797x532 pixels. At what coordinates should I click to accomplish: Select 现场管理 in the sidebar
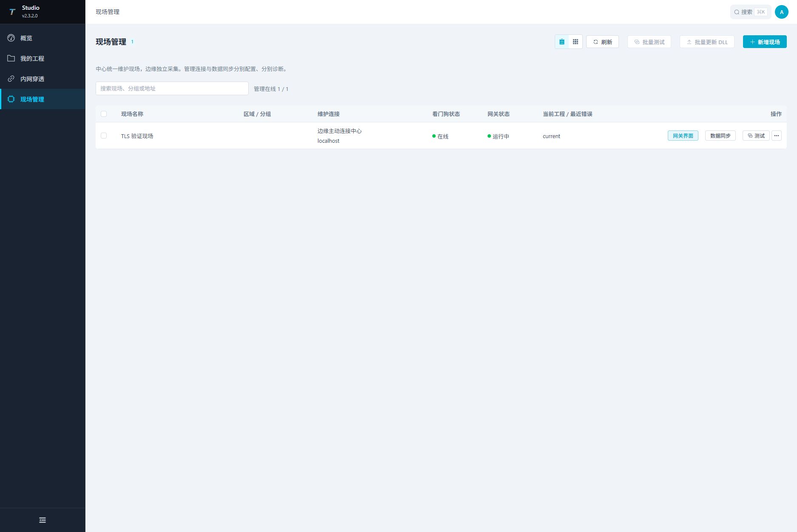[x=43, y=99]
